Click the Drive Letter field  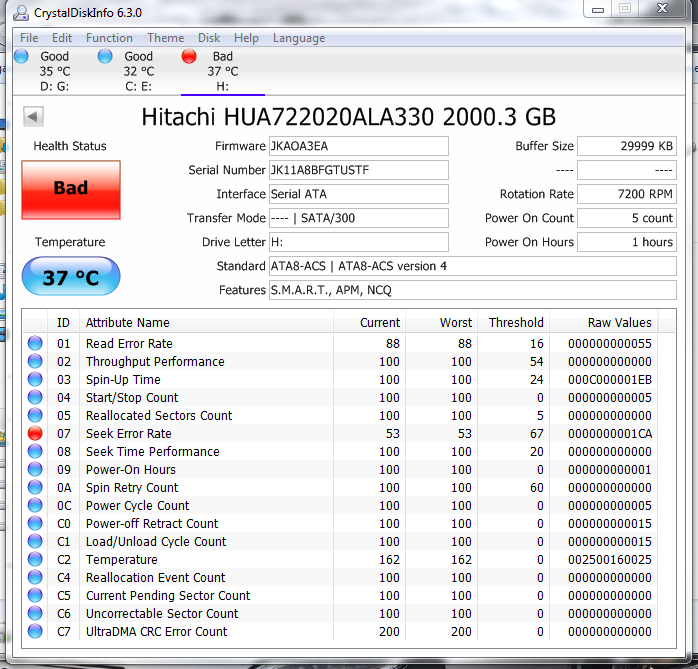tap(358, 242)
